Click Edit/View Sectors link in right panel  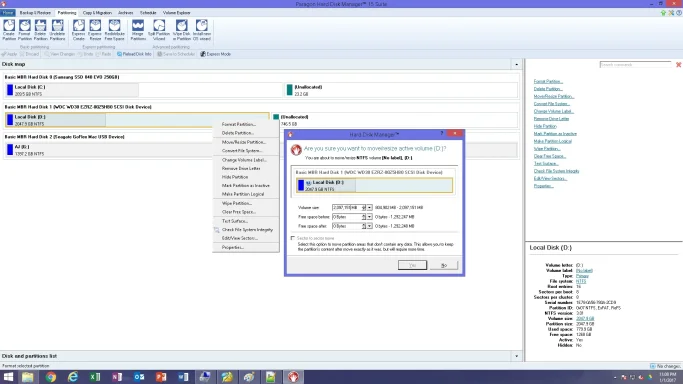pos(550,179)
